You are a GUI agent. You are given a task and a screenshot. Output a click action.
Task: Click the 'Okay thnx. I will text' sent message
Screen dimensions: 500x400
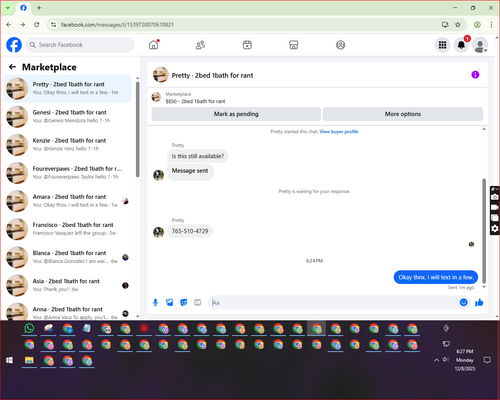436,277
